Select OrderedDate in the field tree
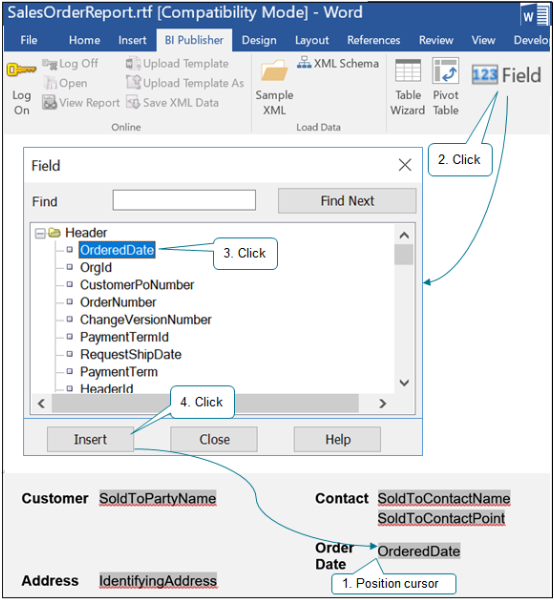The height and width of the screenshot is (600, 554). pyautogui.click(x=117, y=250)
